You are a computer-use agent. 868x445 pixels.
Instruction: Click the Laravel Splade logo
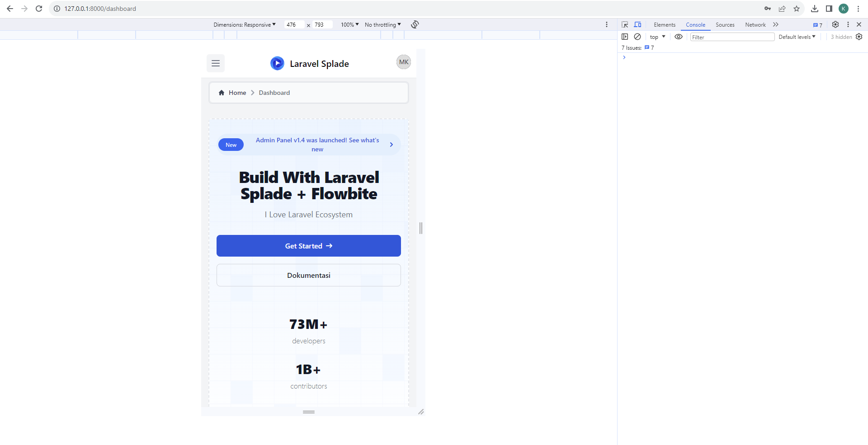pyautogui.click(x=310, y=64)
